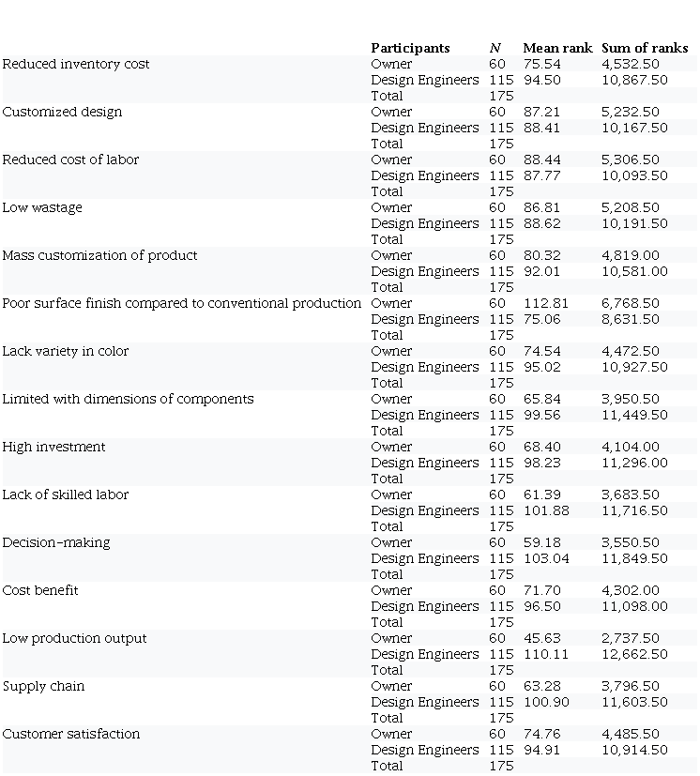Select the Lack variety in color label
This screenshot has width=700, height=776.
(x=66, y=351)
